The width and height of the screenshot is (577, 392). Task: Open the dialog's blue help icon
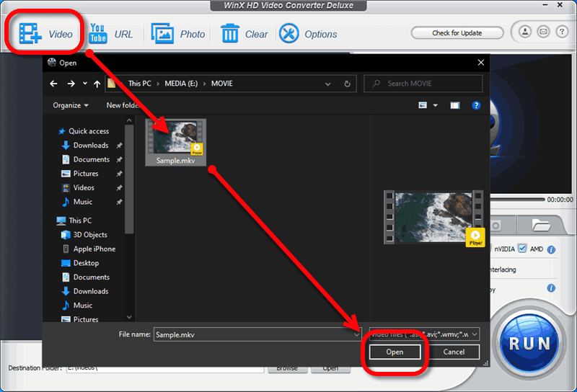coord(476,105)
